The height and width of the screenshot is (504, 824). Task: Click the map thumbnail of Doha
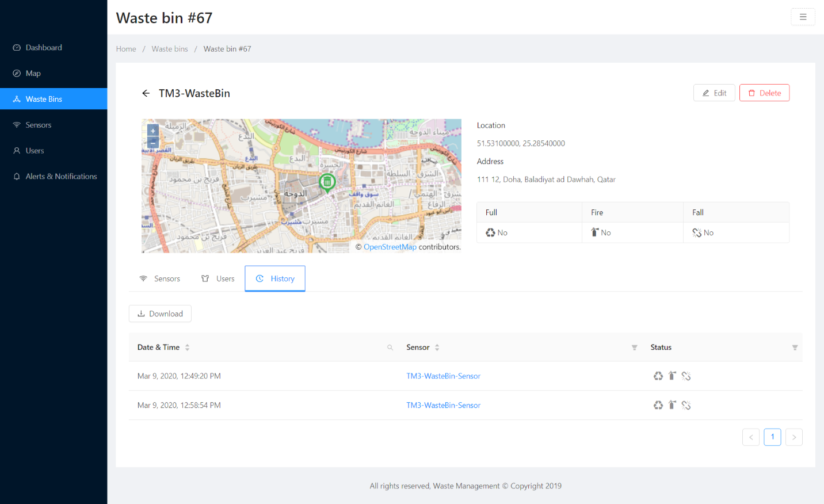click(x=302, y=186)
